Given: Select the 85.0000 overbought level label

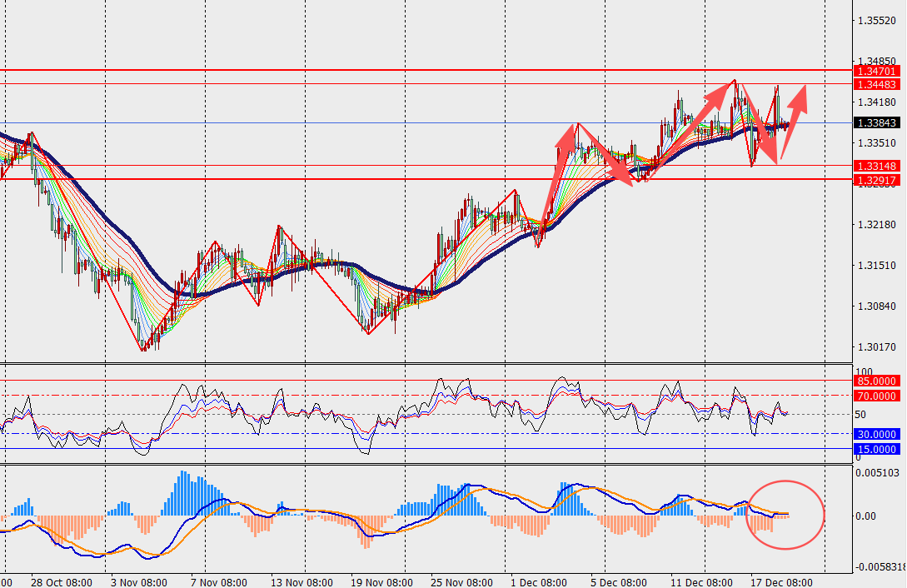Looking at the screenshot, I should pos(876,381).
